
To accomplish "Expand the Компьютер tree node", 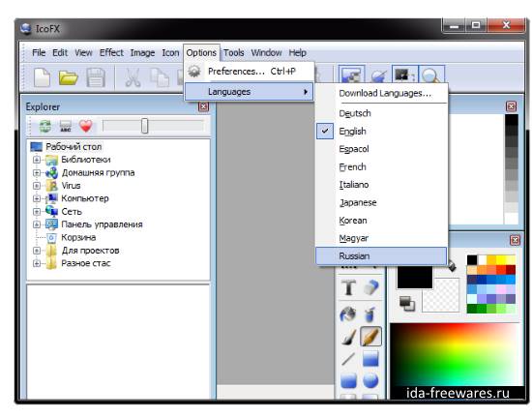I will [x=37, y=198].
